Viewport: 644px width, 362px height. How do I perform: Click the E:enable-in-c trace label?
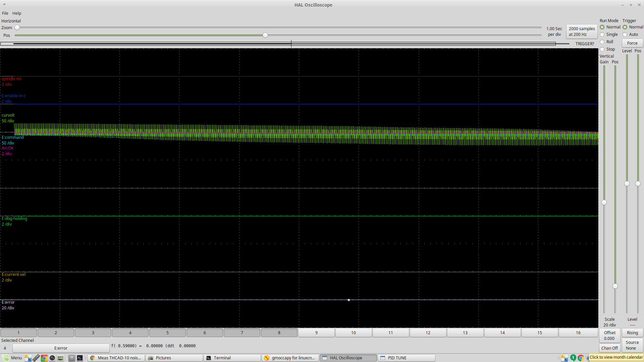(x=14, y=96)
